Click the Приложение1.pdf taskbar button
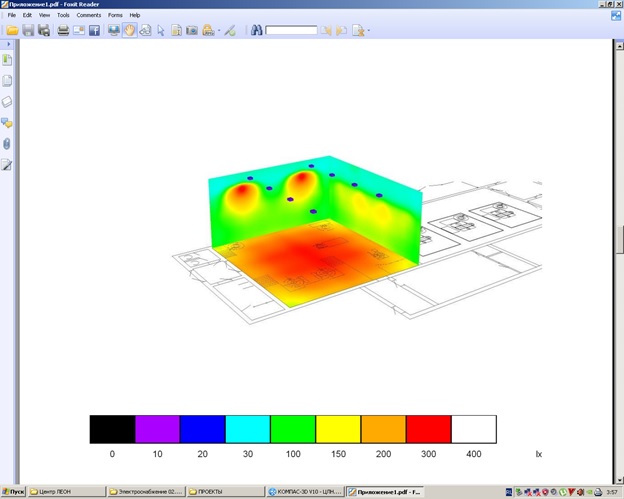Screen dimensions: 624x499 pyautogui.click(x=384, y=492)
